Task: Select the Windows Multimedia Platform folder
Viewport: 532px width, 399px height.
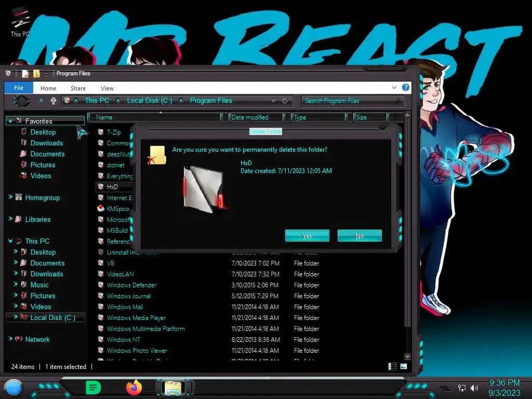Action: pos(145,328)
